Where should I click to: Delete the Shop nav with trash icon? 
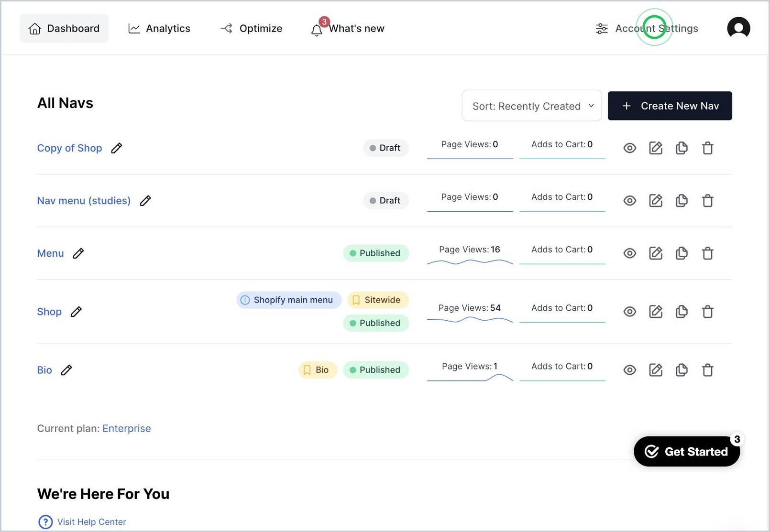[x=708, y=312]
